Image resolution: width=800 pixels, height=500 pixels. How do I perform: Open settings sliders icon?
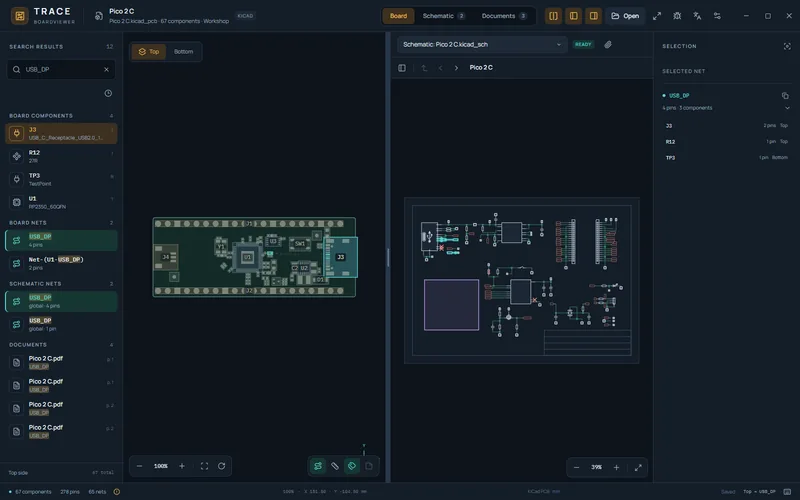pyautogui.click(x=717, y=16)
